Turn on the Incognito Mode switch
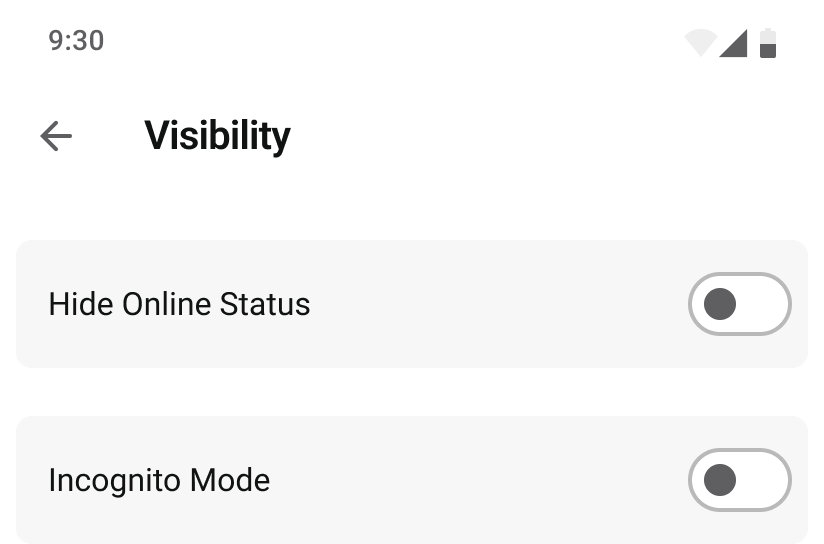This screenshot has height=544, width=824. (739, 480)
